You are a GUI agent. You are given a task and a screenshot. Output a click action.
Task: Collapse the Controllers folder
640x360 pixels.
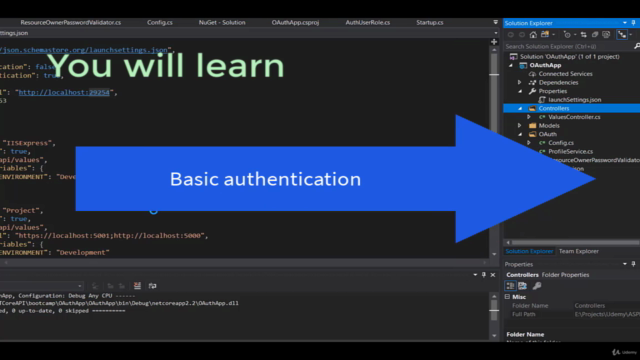pos(520,108)
